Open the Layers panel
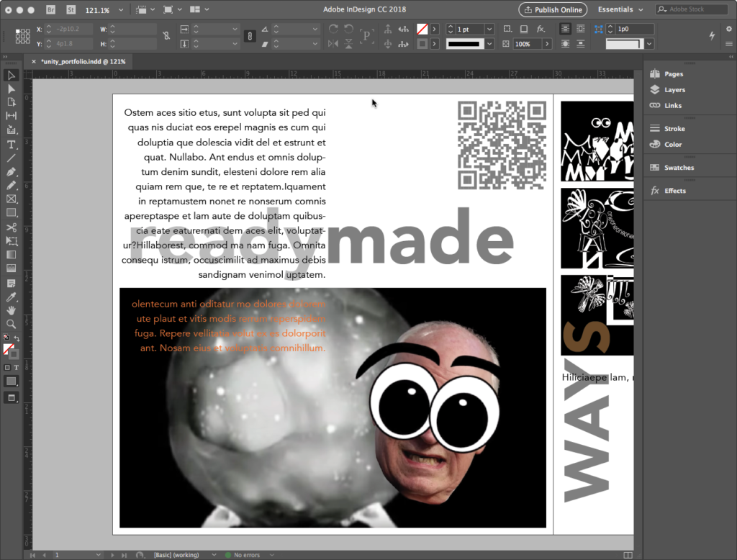The height and width of the screenshot is (560, 737). click(x=674, y=90)
